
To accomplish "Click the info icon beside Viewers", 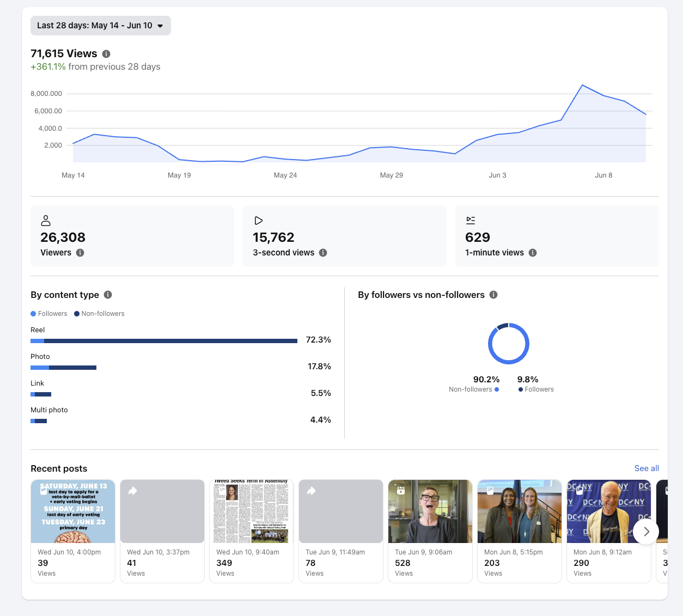I will click(80, 253).
